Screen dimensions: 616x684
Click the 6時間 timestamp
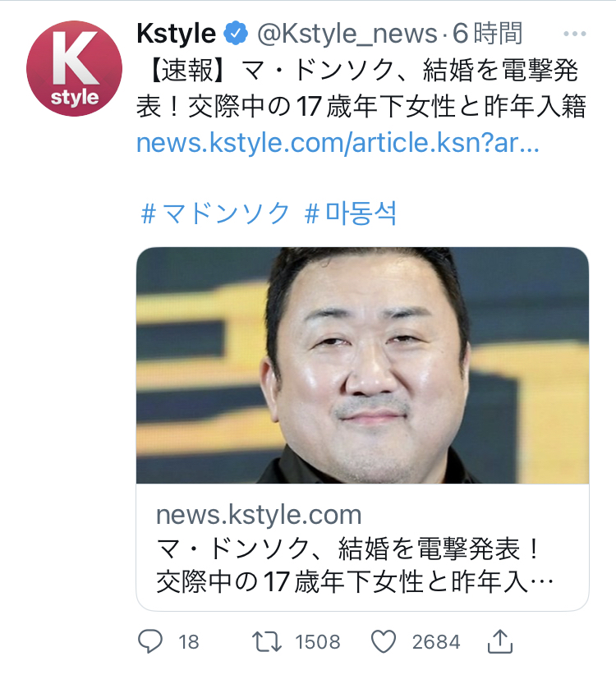coord(487,34)
